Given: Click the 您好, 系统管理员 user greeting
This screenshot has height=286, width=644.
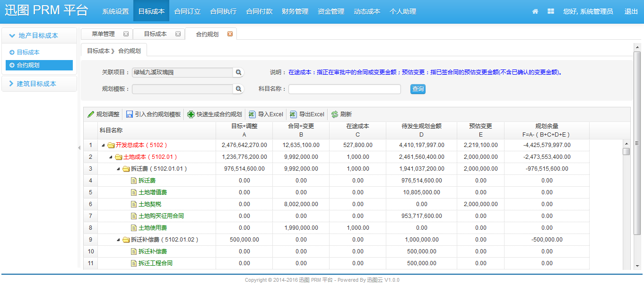Looking at the screenshot, I should click(x=588, y=11).
